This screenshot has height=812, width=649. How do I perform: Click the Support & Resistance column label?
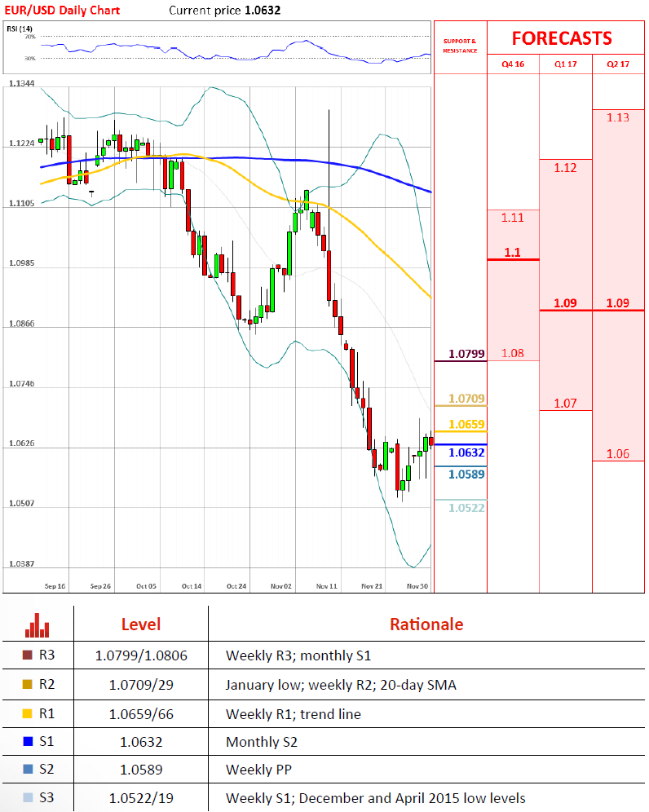[460, 46]
